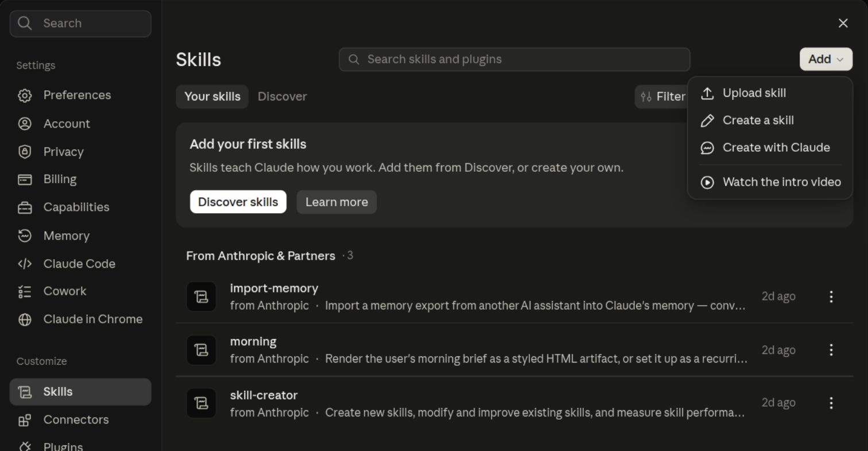This screenshot has height=451, width=868.
Task: Click the 2d ago timestamp for morning
Action: pyautogui.click(x=778, y=350)
